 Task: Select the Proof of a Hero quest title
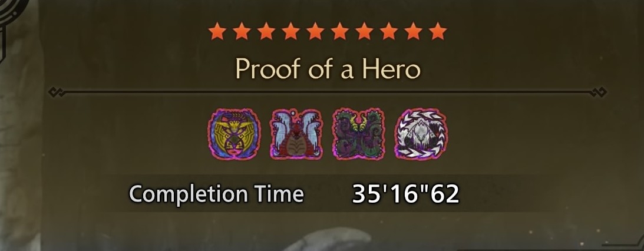click(328, 69)
